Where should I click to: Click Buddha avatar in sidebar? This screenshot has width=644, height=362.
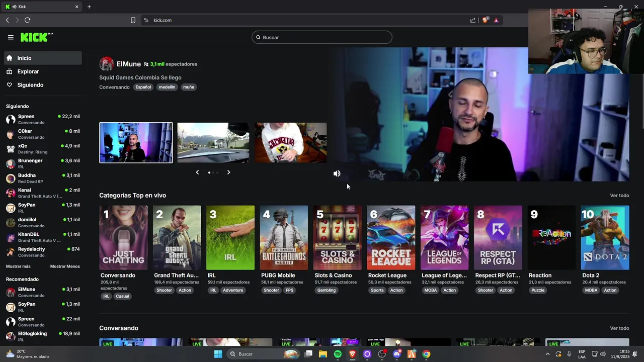pos(11,178)
